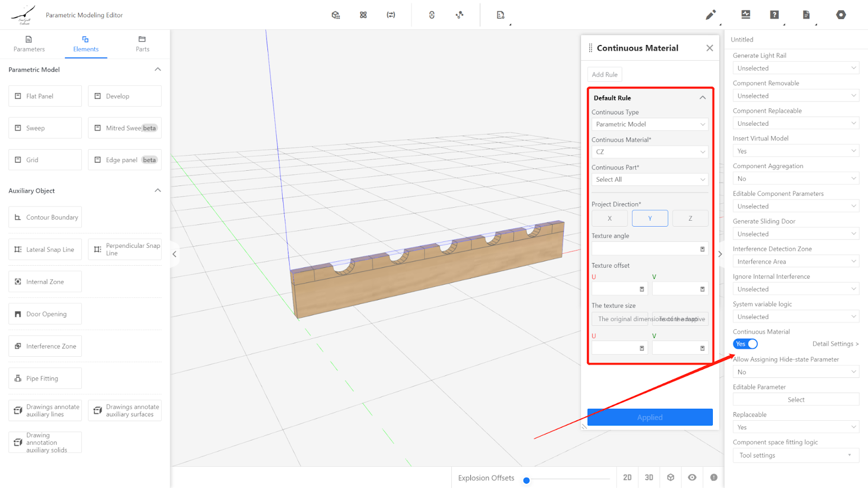Click the chain link icon in top toolbar
This screenshot has height=488, width=868.
click(x=432, y=15)
